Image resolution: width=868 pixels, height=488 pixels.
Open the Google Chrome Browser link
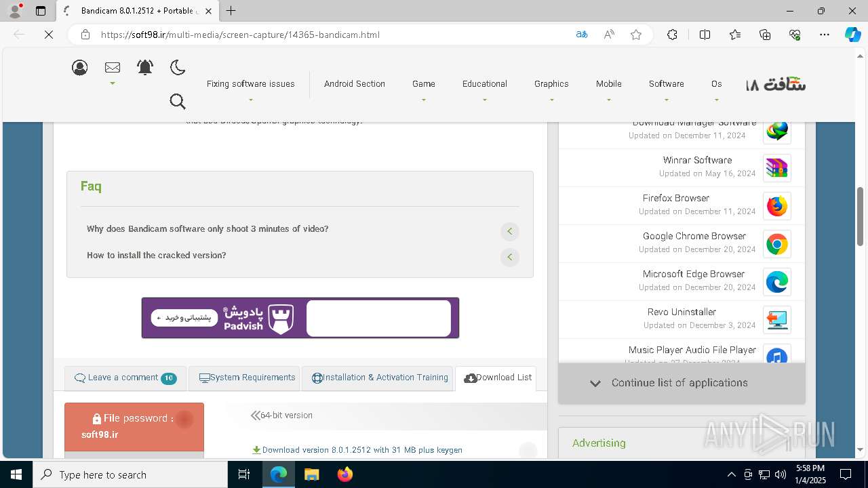click(x=694, y=237)
